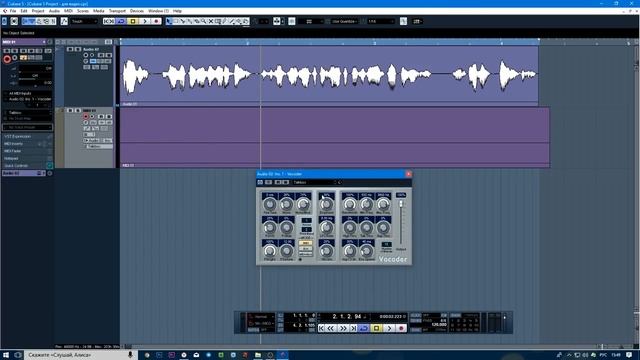The image size is (640, 360).
Task: Click the inspector Monitor button
Action: coord(15,58)
